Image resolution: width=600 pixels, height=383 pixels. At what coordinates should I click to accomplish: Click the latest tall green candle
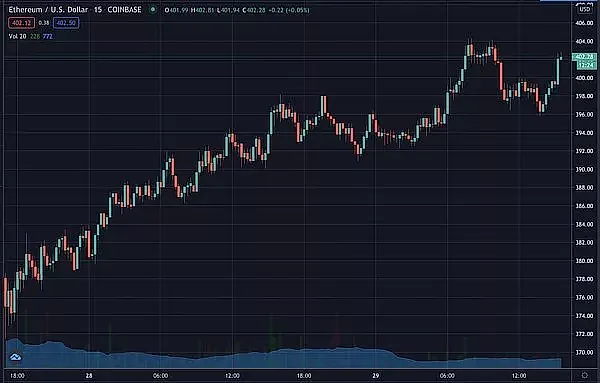558,71
